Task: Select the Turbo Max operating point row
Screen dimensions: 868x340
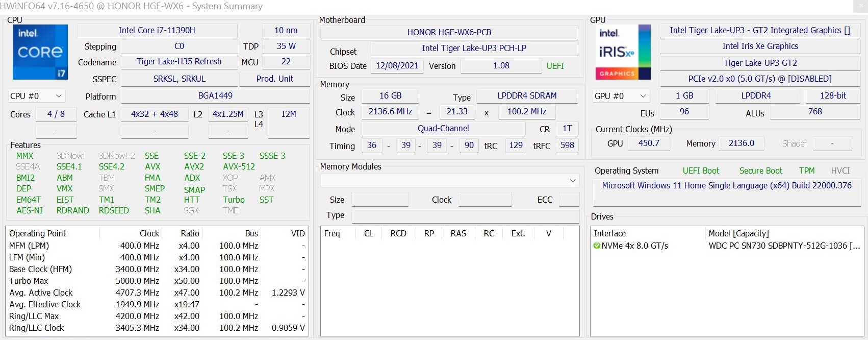Action: pyautogui.click(x=29, y=281)
